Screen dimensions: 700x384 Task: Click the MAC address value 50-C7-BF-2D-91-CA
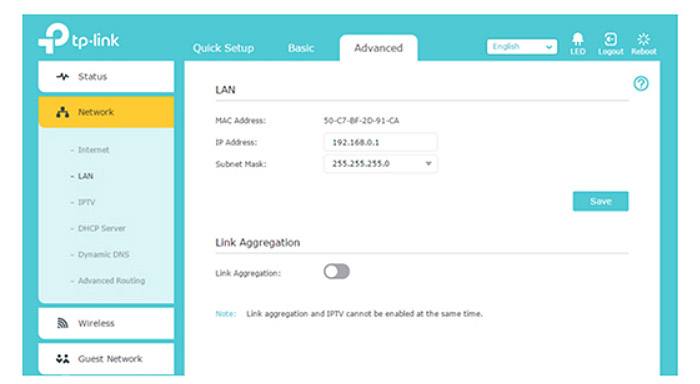click(x=361, y=121)
